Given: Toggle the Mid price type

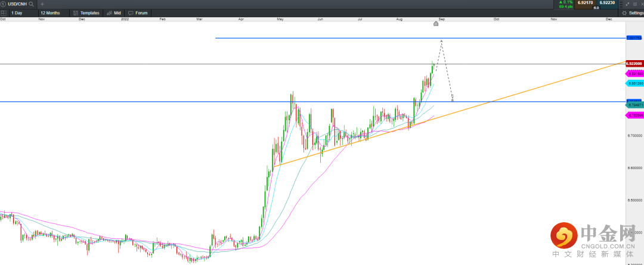Looking at the screenshot, I should coord(114,13).
